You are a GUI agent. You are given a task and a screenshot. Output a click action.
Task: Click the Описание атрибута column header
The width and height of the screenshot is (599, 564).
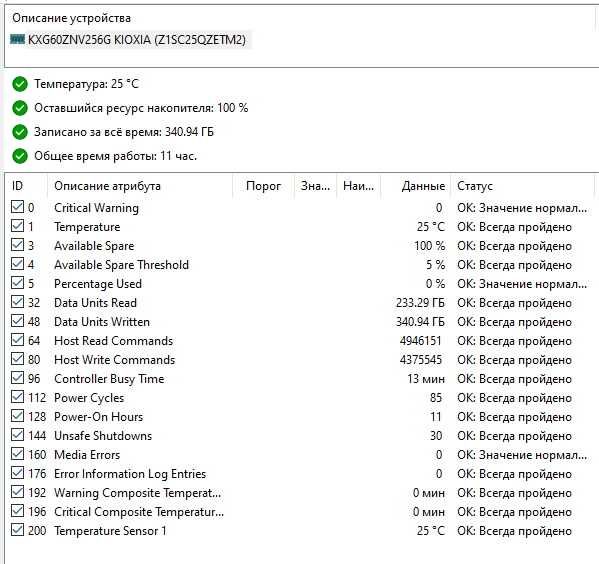[x=140, y=186]
